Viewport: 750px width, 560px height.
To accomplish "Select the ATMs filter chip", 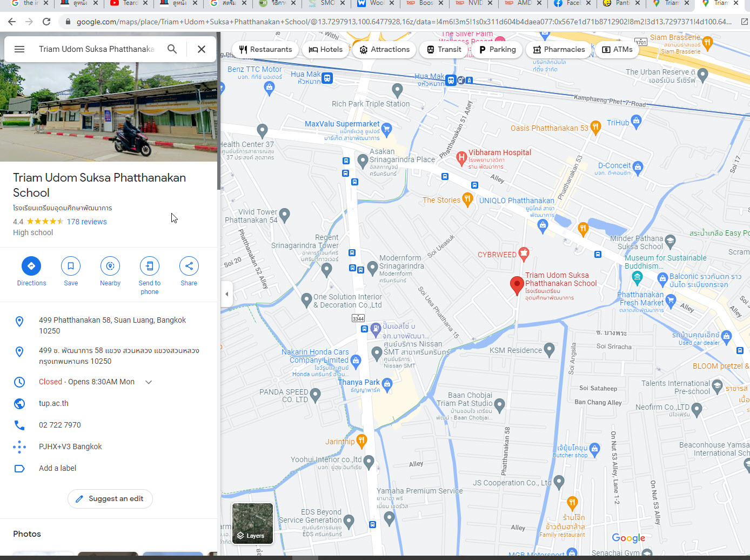I will [x=617, y=50].
